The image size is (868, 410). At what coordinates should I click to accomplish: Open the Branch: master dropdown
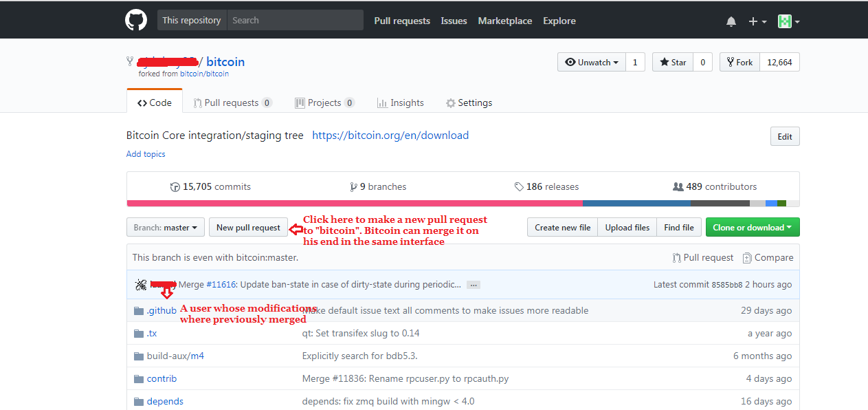(166, 228)
